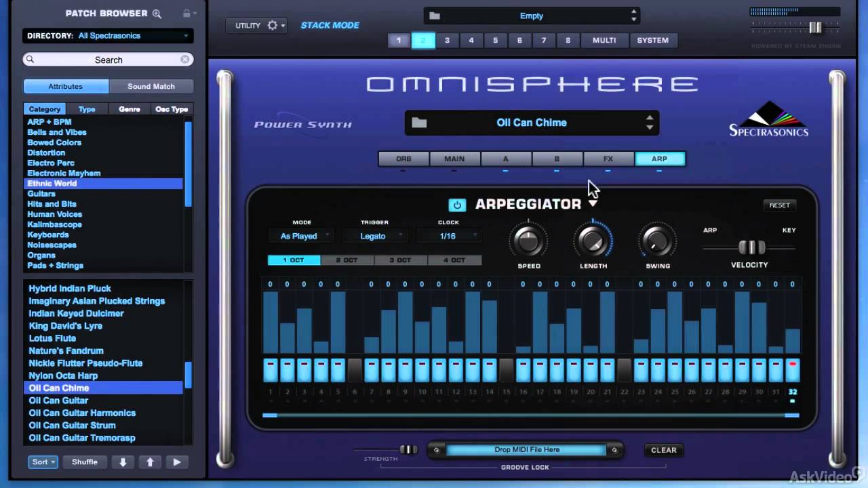Adjust the Speed knob

tap(528, 240)
